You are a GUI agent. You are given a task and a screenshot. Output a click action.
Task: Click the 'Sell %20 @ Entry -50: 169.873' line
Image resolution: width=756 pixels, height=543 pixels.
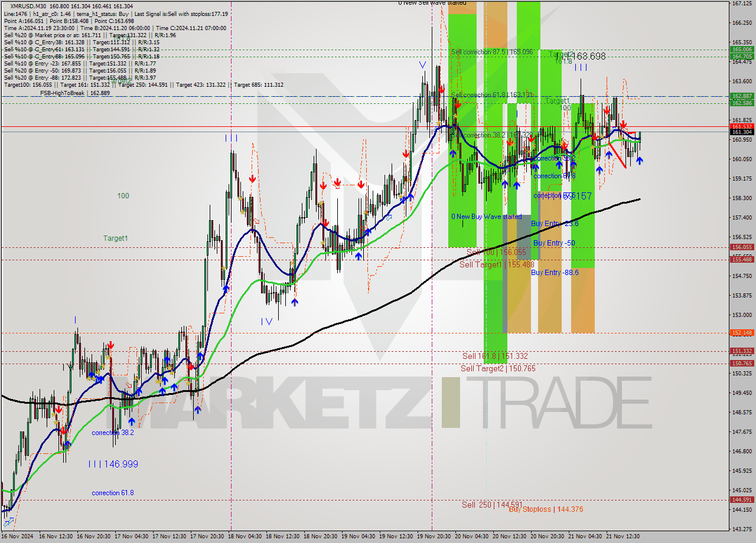pos(80,70)
